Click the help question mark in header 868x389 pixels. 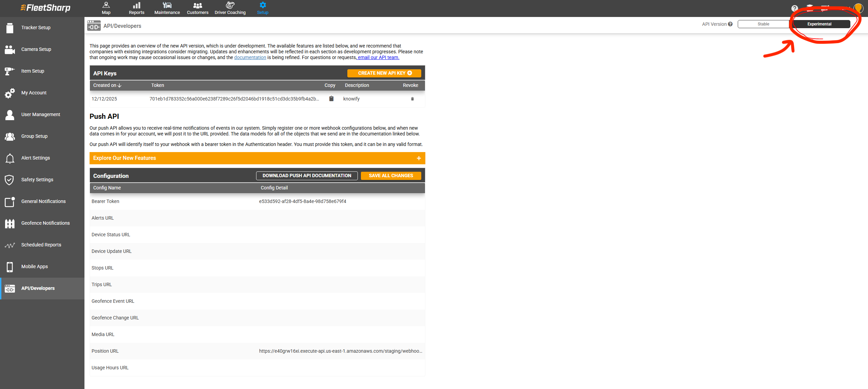(x=794, y=8)
